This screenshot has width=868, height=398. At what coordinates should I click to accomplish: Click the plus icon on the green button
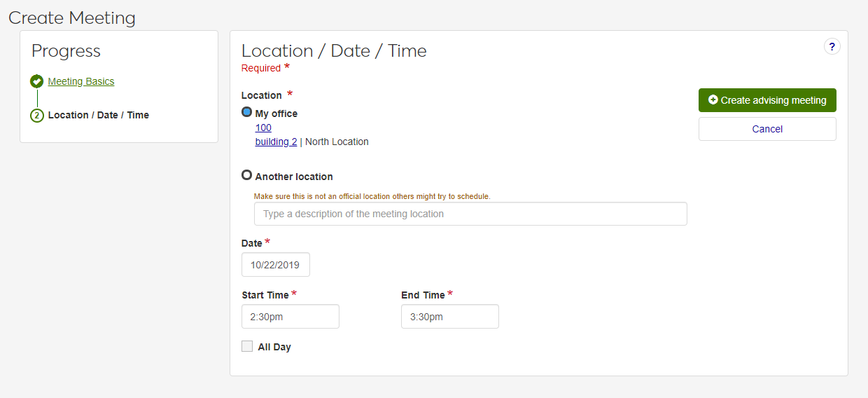pyautogui.click(x=713, y=100)
